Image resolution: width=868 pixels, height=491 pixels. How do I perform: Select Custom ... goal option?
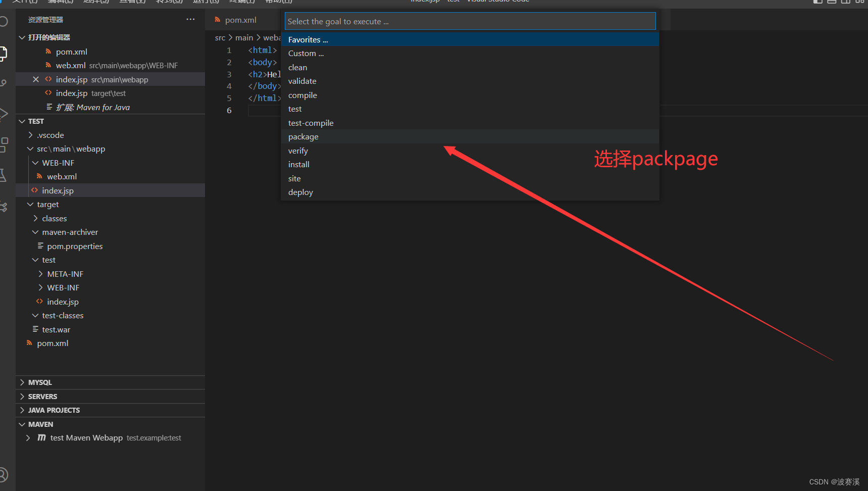tap(470, 54)
